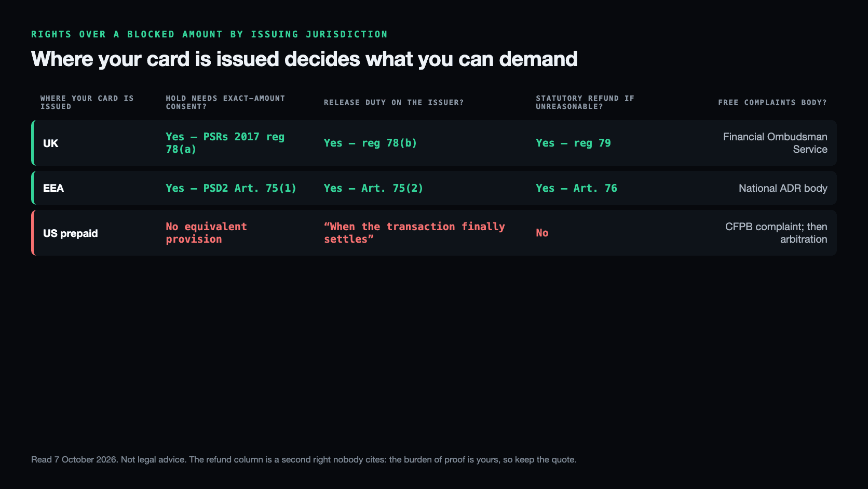This screenshot has width=868, height=489.
Task: Click 'Statutory refund if unreasonable?' column header
Action: [x=585, y=102]
